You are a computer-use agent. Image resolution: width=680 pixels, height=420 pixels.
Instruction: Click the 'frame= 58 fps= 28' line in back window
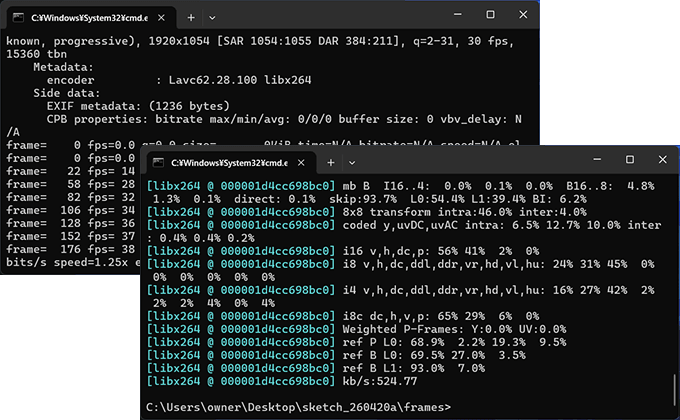click(x=71, y=184)
